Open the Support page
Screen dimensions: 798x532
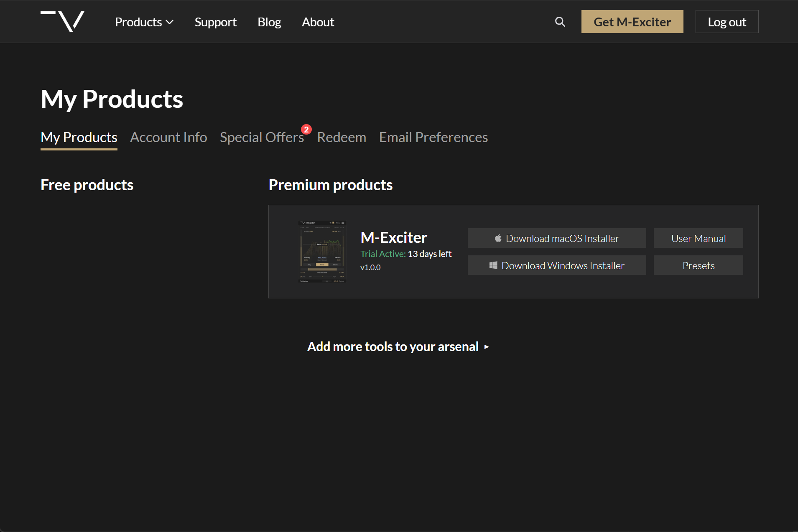point(215,22)
